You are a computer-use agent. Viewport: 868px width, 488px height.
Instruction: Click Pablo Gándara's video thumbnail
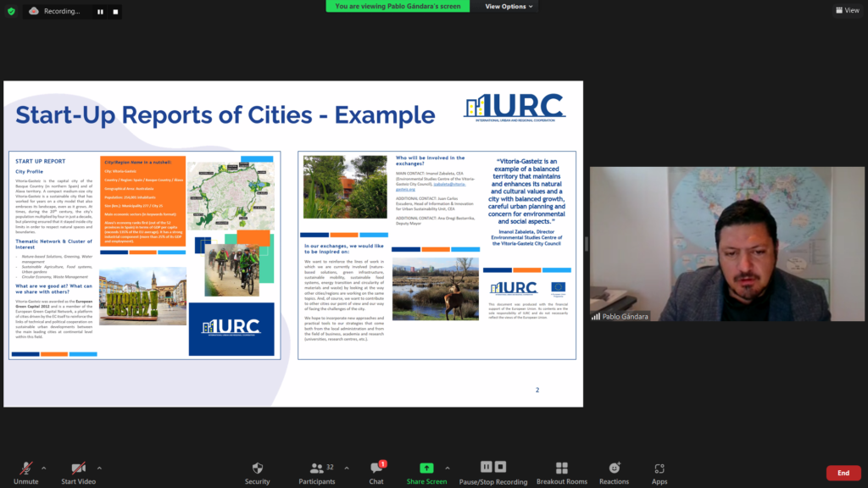click(709, 244)
